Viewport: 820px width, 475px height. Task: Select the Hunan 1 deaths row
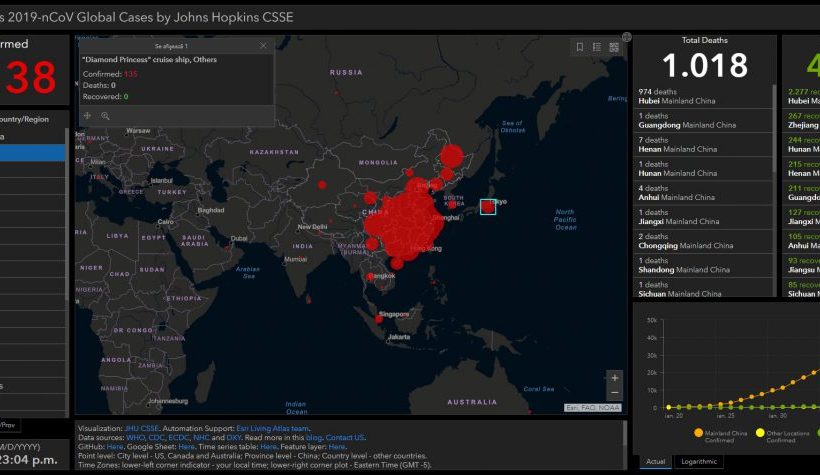click(x=703, y=168)
